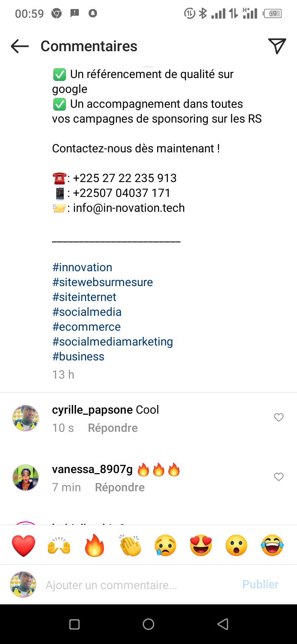Like vanessa_8907g's fire comment
The width and height of the screenshot is (297, 644).
(279, 477)
